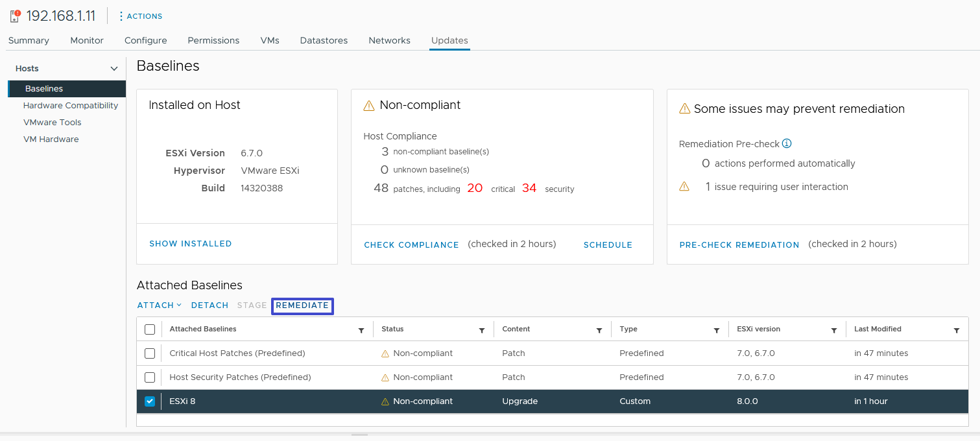Open the Actions menu for the host

pyautogui.click(x=140, y=16)
